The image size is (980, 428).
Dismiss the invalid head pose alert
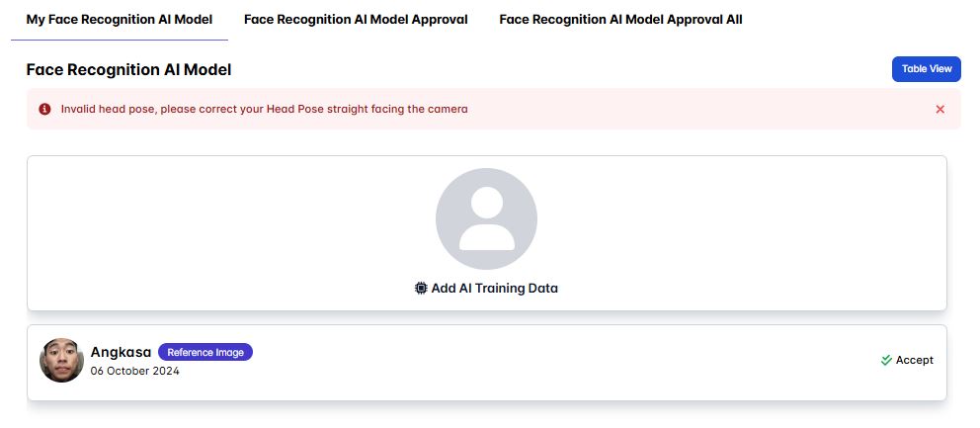(939, 110)
